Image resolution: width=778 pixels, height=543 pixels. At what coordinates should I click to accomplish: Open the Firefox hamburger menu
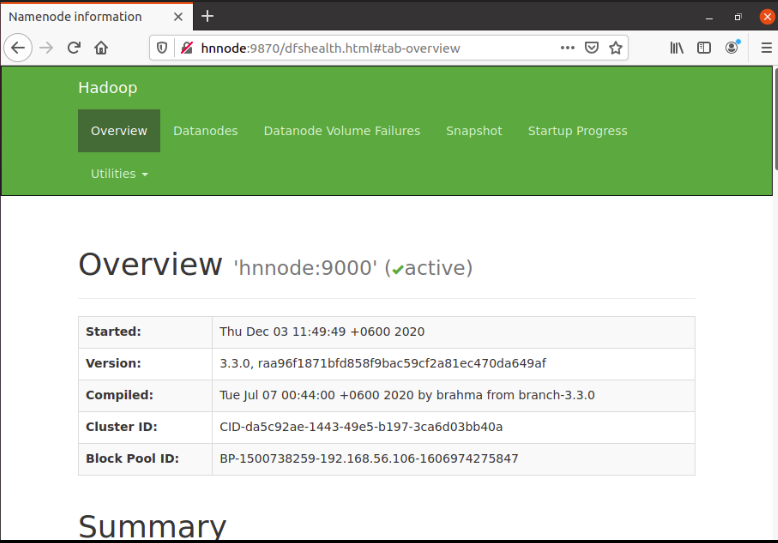[x=765, y=47]
